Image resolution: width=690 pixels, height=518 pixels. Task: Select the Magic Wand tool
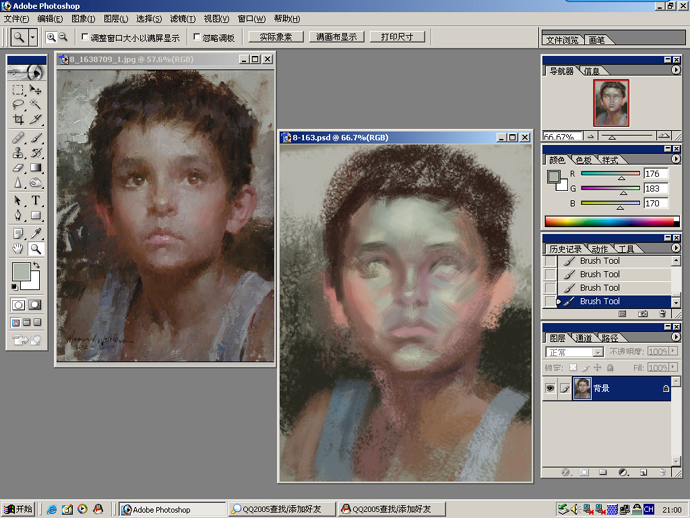click(x=36, y=104)
